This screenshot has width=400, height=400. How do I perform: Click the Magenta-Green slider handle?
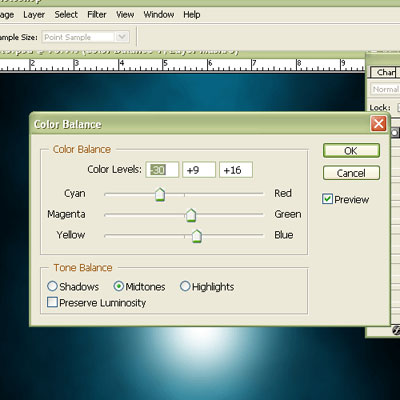191,215
